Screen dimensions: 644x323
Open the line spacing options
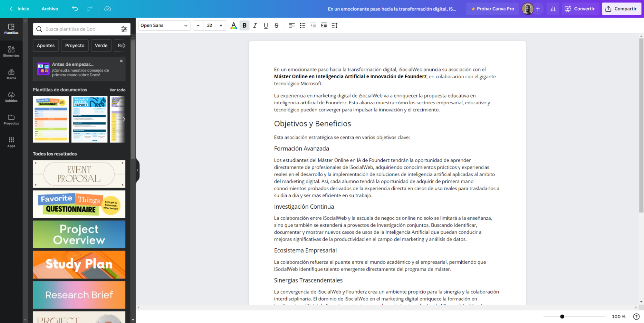click(x=334, y=25)
